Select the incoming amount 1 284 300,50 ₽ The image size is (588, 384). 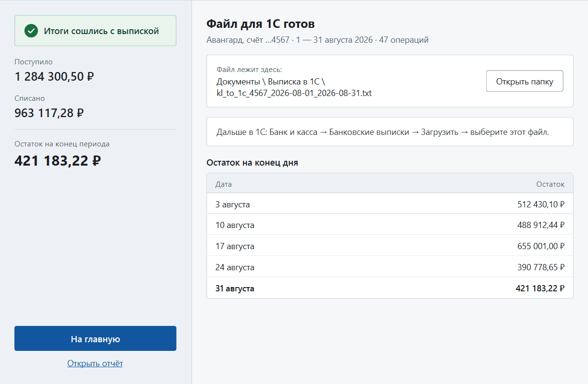click(x=54, y=76)
